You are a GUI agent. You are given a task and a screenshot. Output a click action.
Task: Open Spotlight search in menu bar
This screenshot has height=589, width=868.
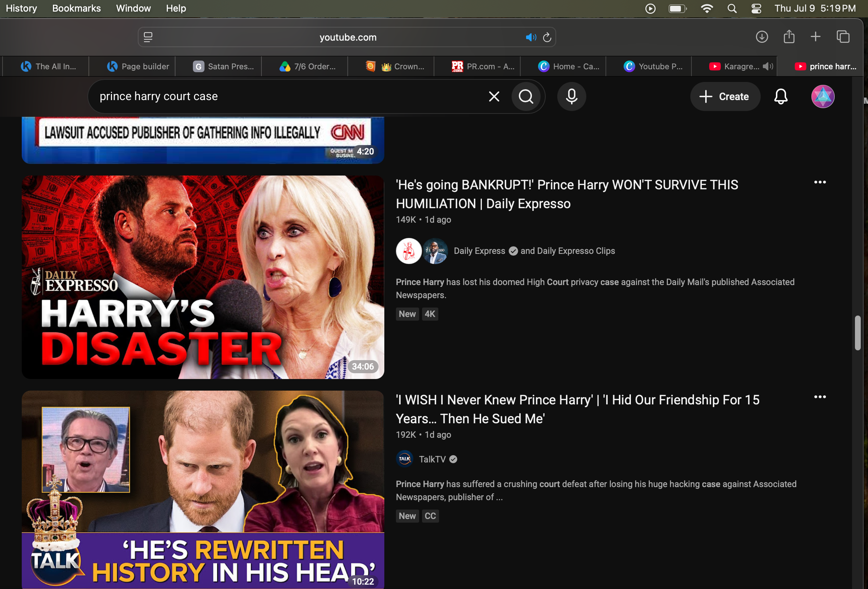(x=732, y=9)
